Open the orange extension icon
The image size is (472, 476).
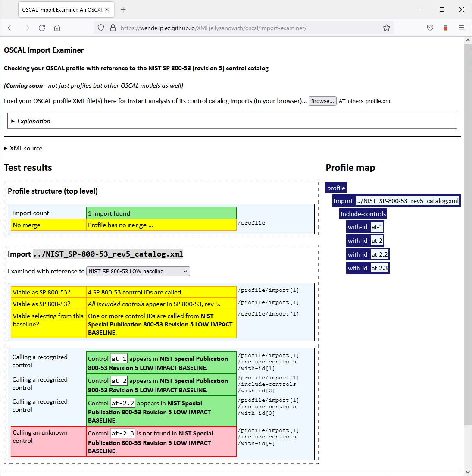pos(446,28)
